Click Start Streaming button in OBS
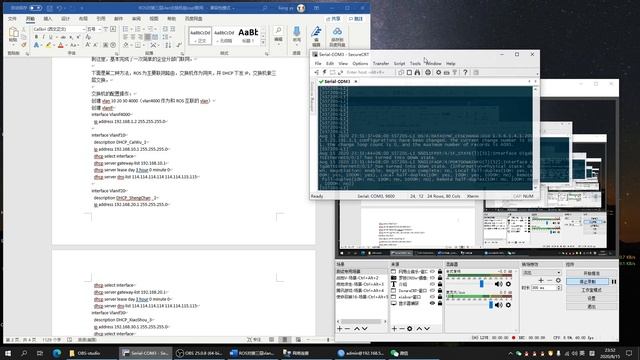 tap(591, 273)
